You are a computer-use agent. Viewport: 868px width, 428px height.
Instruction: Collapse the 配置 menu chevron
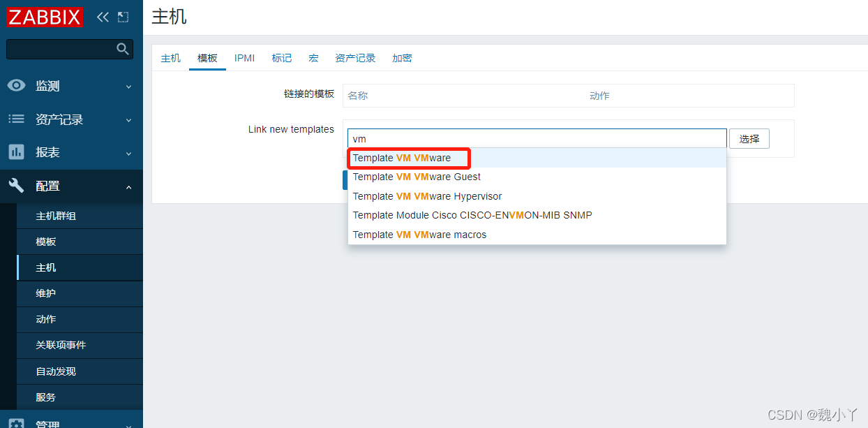point(128,186)
